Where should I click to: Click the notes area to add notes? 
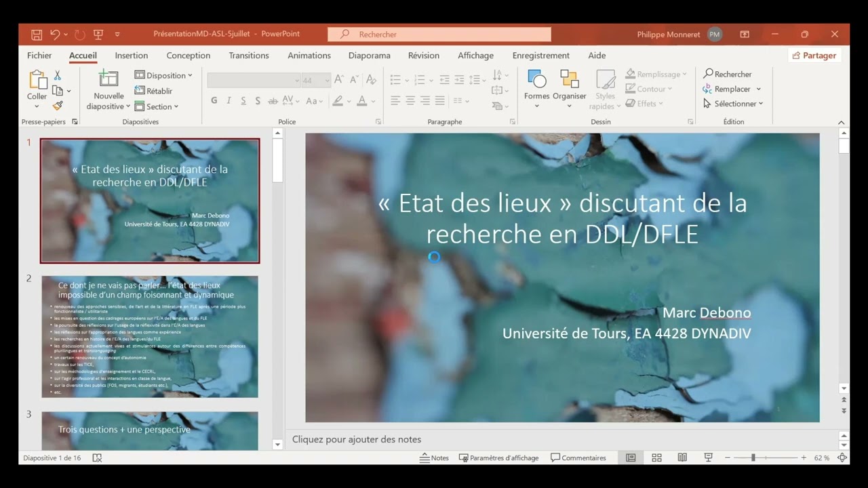(x=563, y=439)
